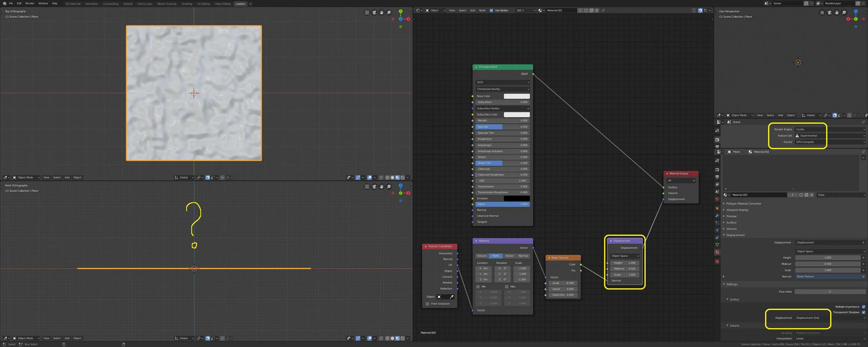Open the Render menu in top bar
The image size is (868, 347).
pyautogui.click(x=30, y=3)
